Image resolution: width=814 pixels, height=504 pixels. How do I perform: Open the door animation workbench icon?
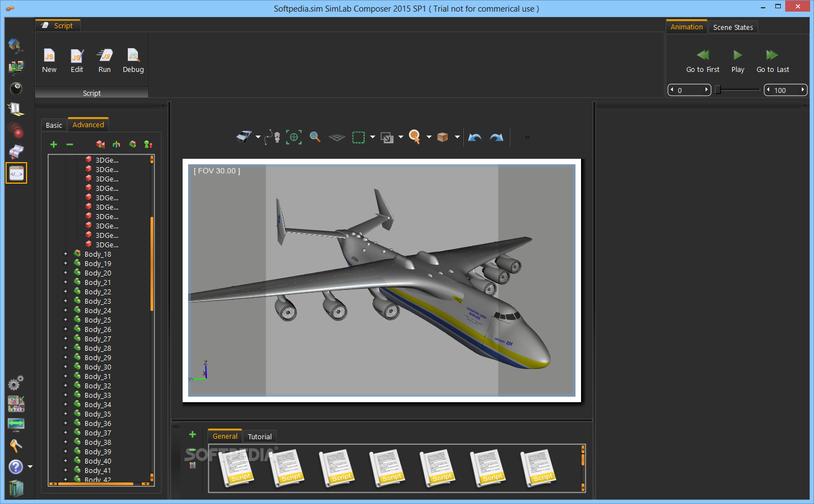coord(16,109)
